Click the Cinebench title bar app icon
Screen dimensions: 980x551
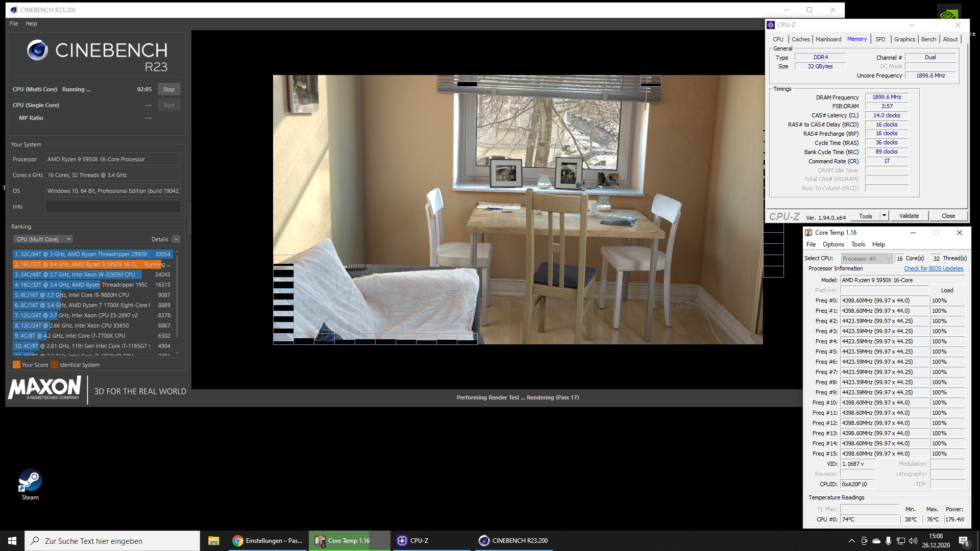click(x=14, y=10)
